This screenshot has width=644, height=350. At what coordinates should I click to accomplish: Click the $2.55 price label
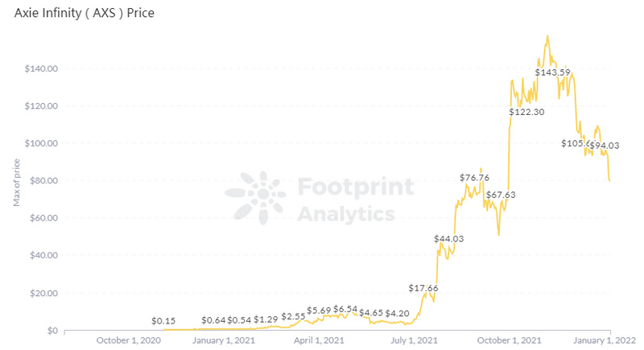pos(293,317)
